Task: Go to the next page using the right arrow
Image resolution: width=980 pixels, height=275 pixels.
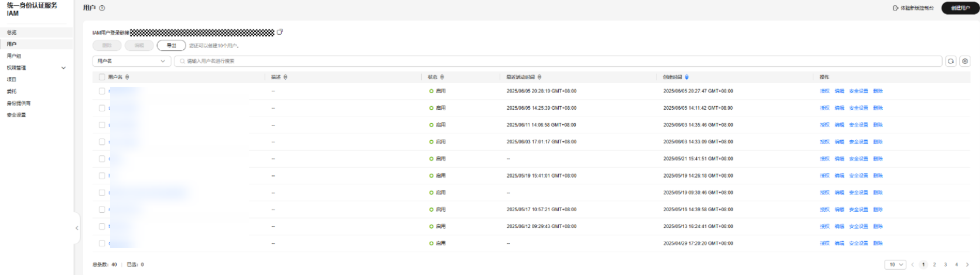Action: (x=967, y=265)
